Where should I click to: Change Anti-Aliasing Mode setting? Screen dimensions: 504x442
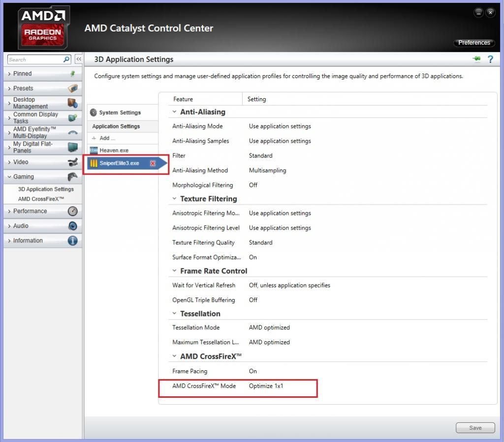(x=280, y=126)
